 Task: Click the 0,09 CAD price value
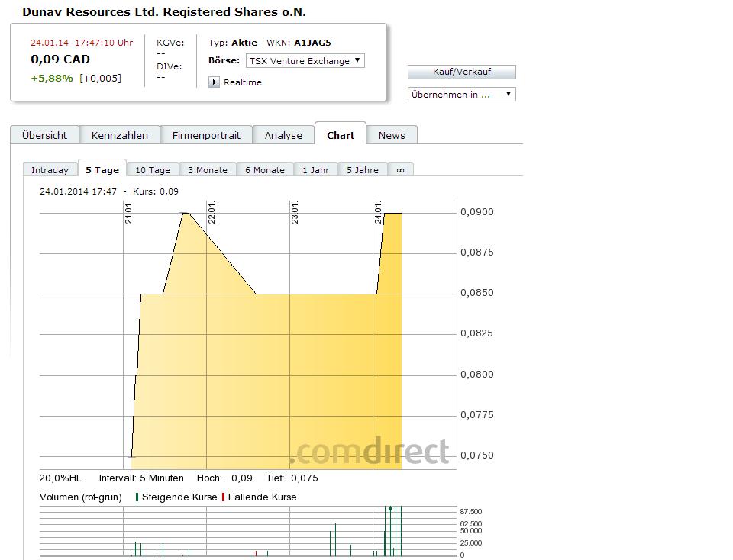(60, 60)
